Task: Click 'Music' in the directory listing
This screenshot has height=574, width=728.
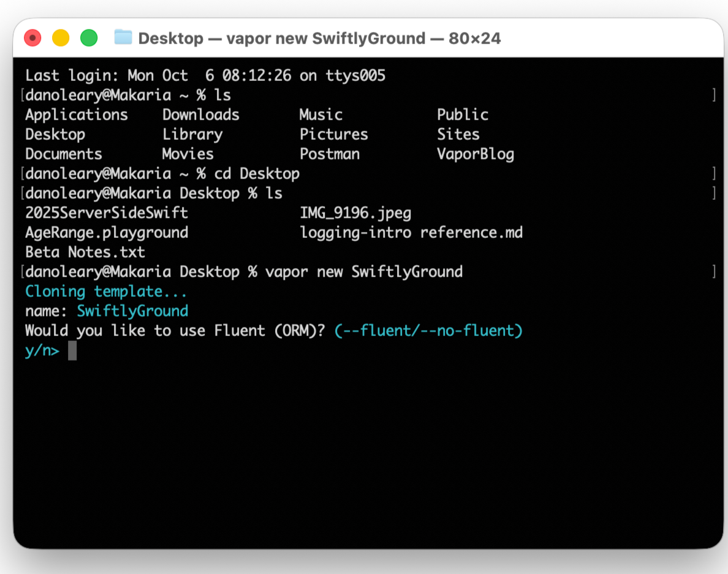Action: click(321, 115)
